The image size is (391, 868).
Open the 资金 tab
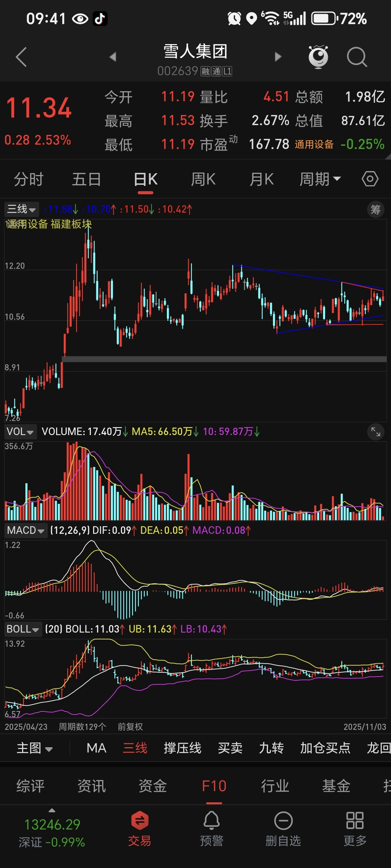pos(153,786)
